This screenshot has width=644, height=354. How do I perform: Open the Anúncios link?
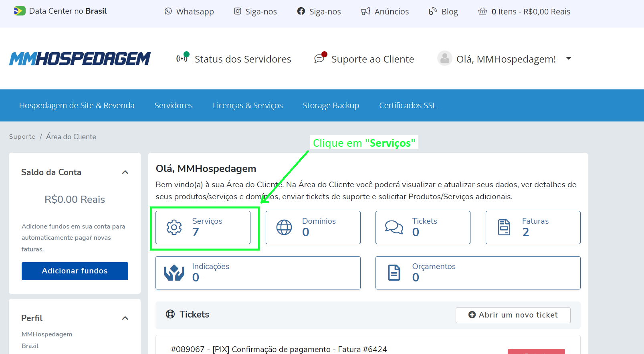(392, 12)
